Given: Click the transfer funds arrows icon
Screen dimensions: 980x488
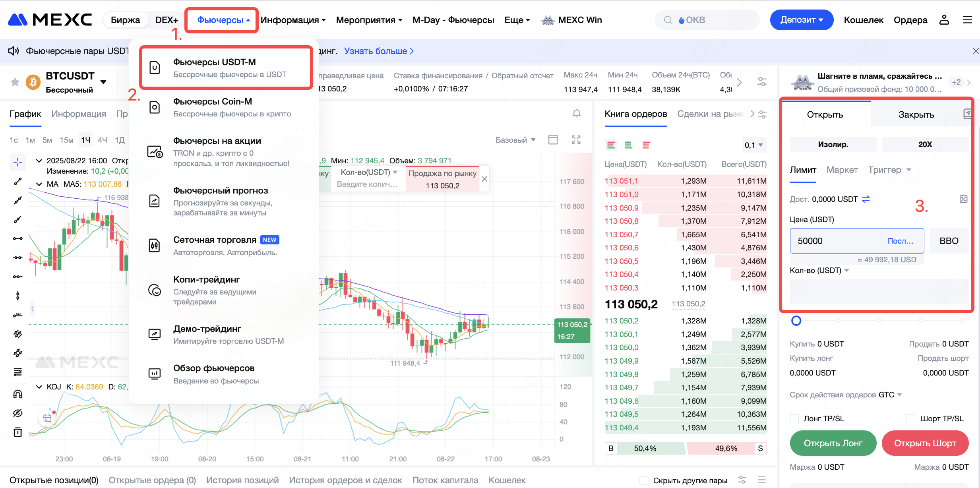Looking at the screenshot, I should pos(866,199).
